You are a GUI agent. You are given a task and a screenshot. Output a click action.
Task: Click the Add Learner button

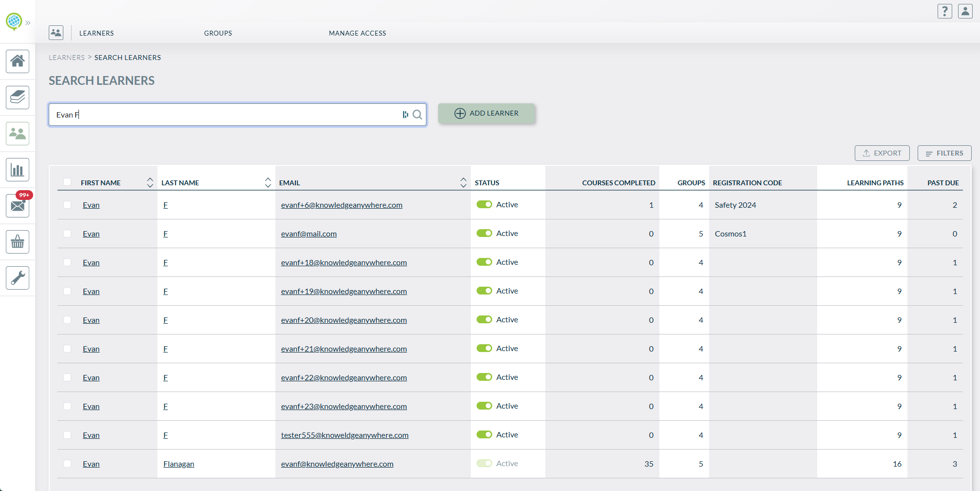tap(486, 114)
